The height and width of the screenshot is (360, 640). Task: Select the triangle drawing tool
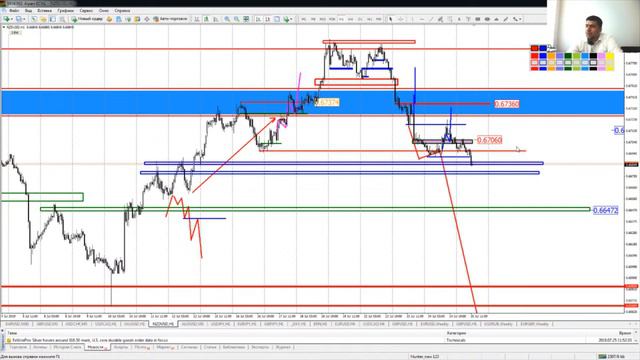496,19
